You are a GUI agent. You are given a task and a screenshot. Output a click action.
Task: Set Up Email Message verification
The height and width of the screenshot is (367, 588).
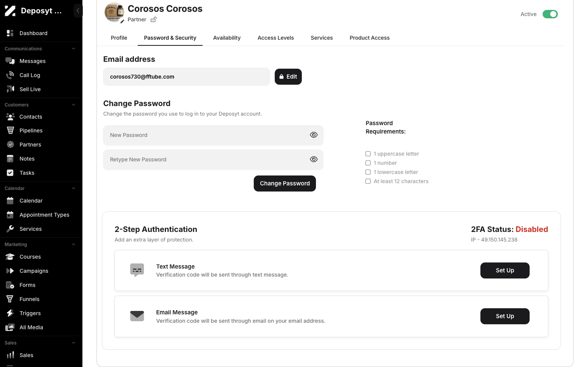pos(505,316)
